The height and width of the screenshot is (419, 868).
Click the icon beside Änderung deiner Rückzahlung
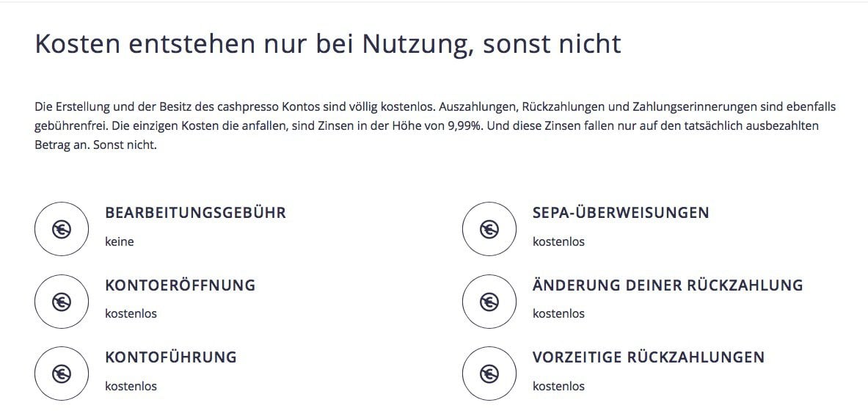489,301
